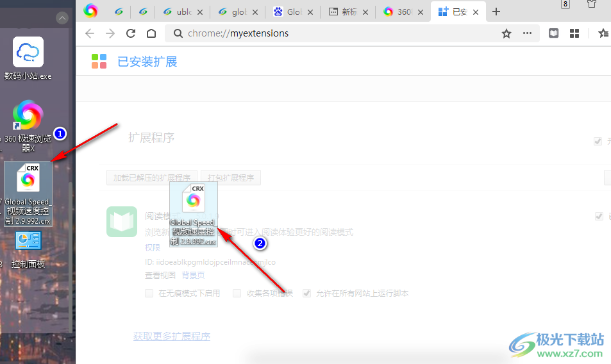Go back to previous page

[90, 33]
